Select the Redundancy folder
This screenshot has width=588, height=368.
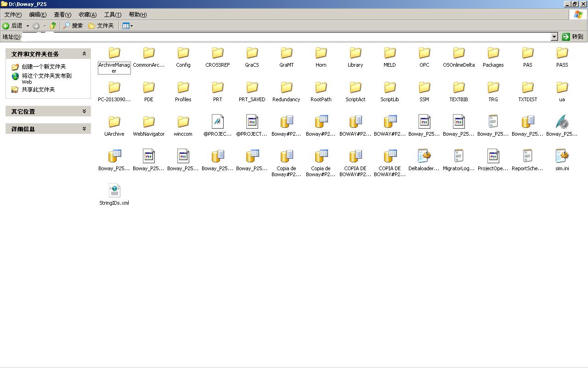click(x=287, y=92)
